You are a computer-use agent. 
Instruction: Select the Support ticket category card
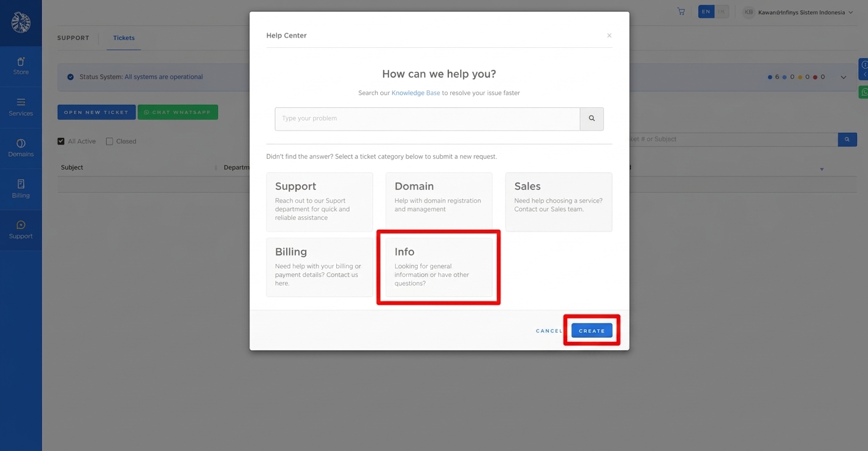coord(320,202)
